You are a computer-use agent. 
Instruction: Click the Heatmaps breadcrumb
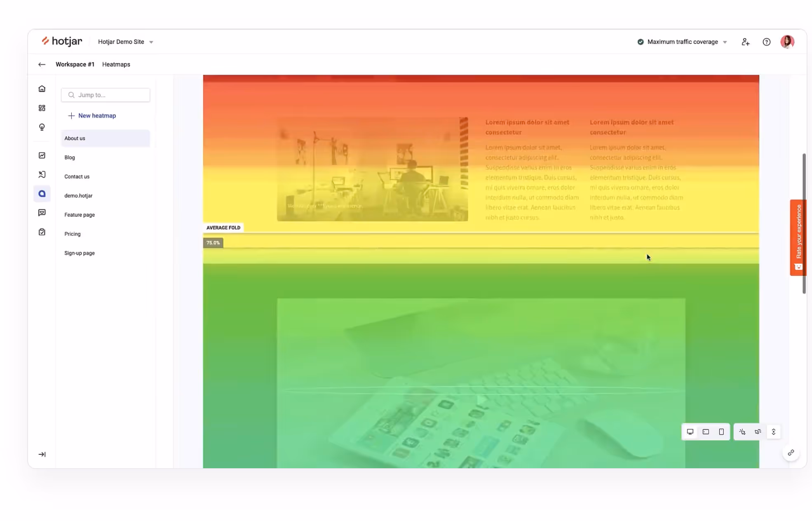pos(116,64)
